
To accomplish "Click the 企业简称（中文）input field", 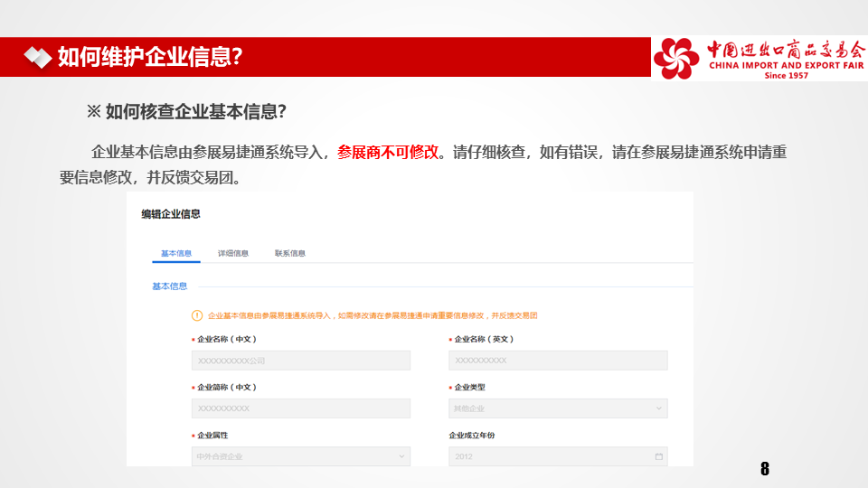I will (x=301, y=408).
